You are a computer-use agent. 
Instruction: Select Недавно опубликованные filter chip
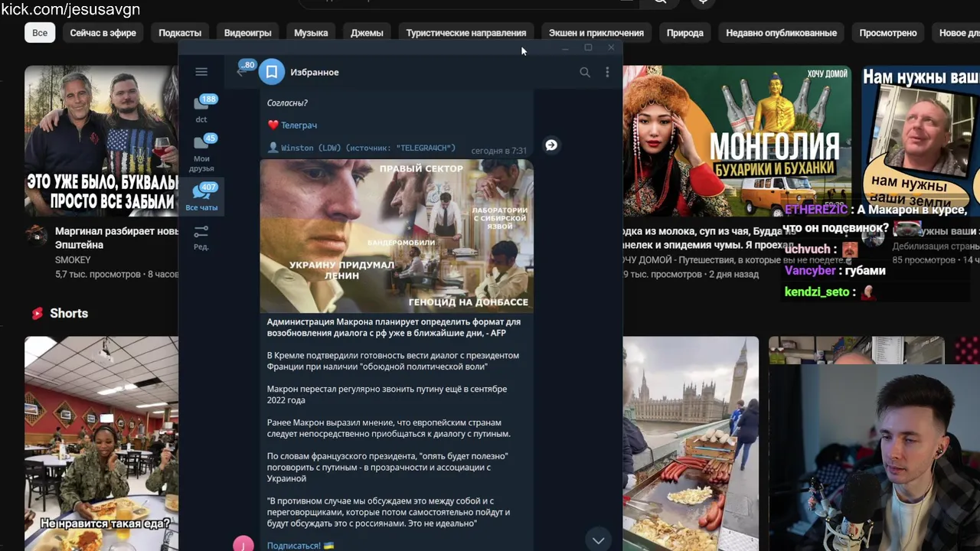coord(781,33)
